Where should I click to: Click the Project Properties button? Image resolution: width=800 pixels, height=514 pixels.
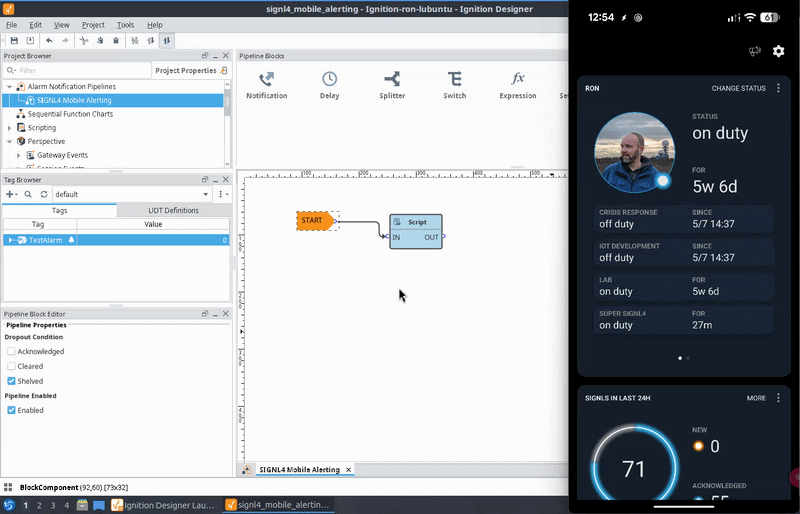click(191, 70)
